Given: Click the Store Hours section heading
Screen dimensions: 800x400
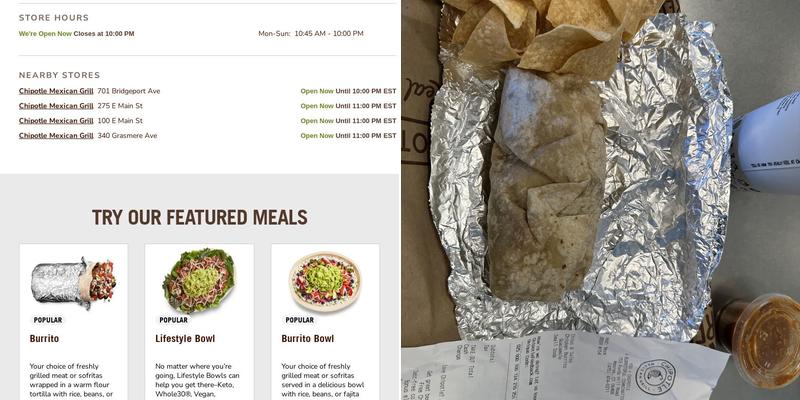Looking at the screenshot, I should click(54, 18).
